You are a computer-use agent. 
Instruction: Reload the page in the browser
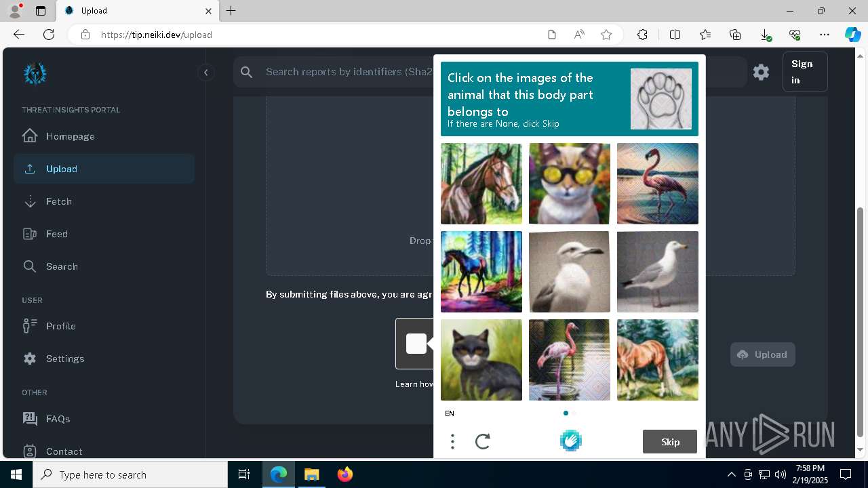49,35
